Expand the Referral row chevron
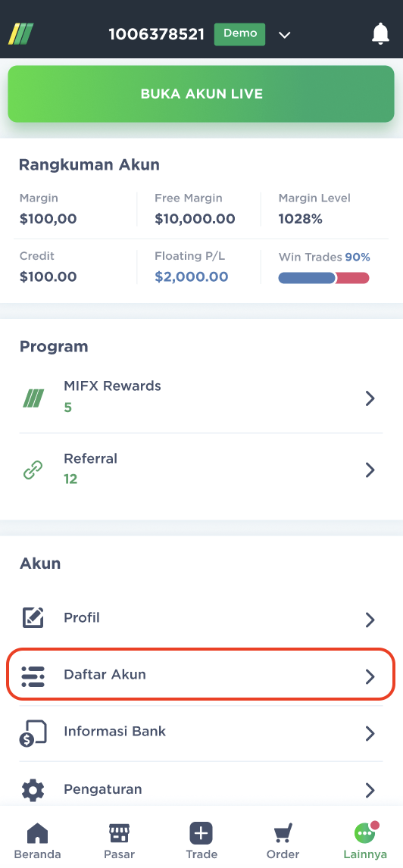 tap(370, 470)
